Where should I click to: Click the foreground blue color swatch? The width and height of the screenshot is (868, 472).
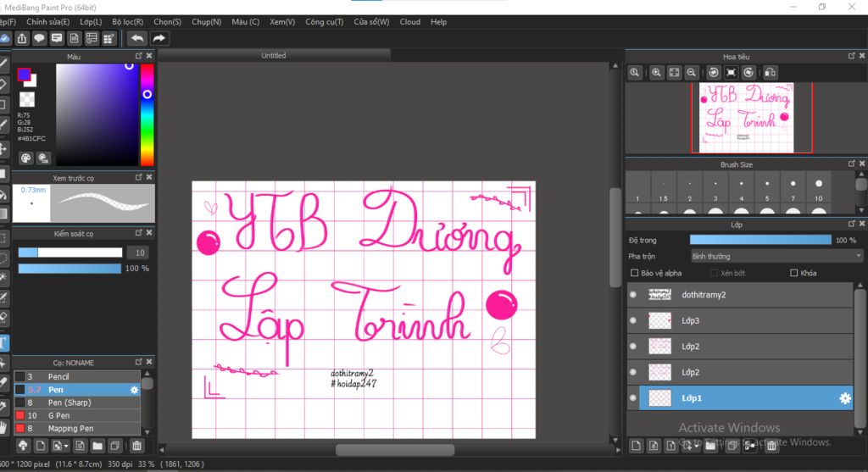coord(24,75)
